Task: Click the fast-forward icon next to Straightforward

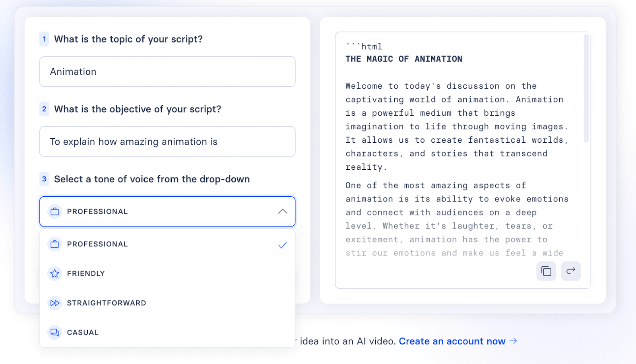Action: (x=55, y=303)
